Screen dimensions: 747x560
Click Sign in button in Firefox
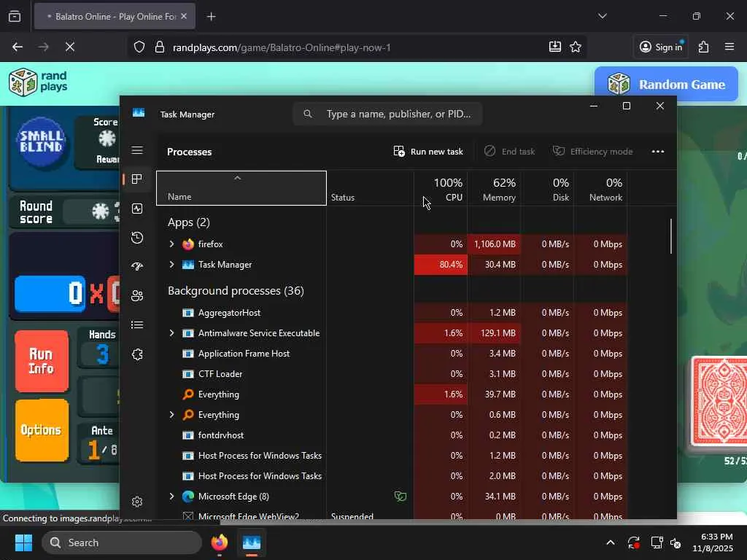click(661, 47)
